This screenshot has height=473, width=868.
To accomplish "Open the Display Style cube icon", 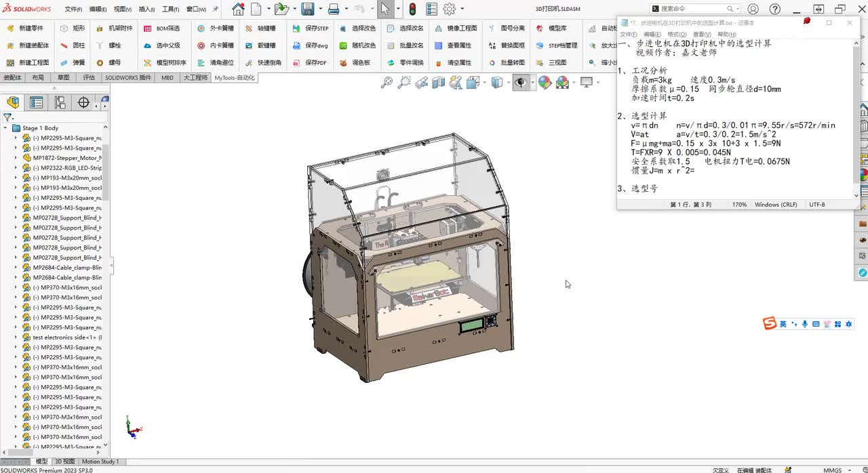I will click(x=497, y=83).
